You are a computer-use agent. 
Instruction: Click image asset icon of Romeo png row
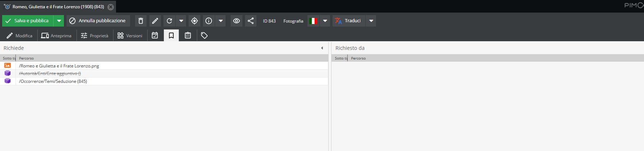click(x=8, y=65)
